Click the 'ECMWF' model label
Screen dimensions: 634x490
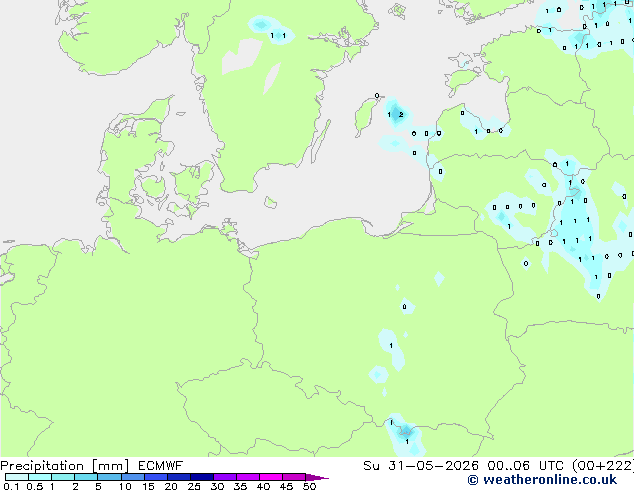coord(161,466)
